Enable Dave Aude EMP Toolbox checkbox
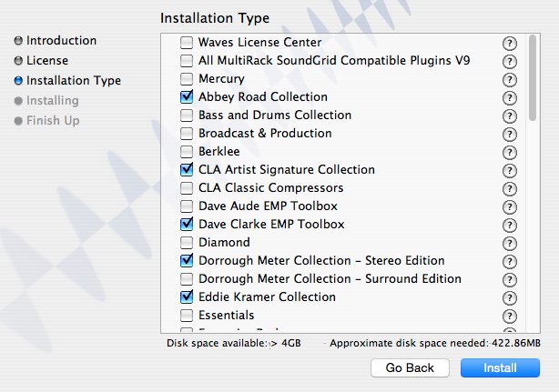The width and height of the screenshot is (559, 392). [187, 206]
